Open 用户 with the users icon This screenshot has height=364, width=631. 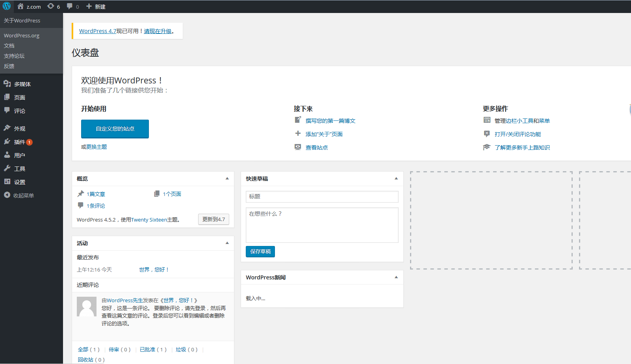[7, 155]
